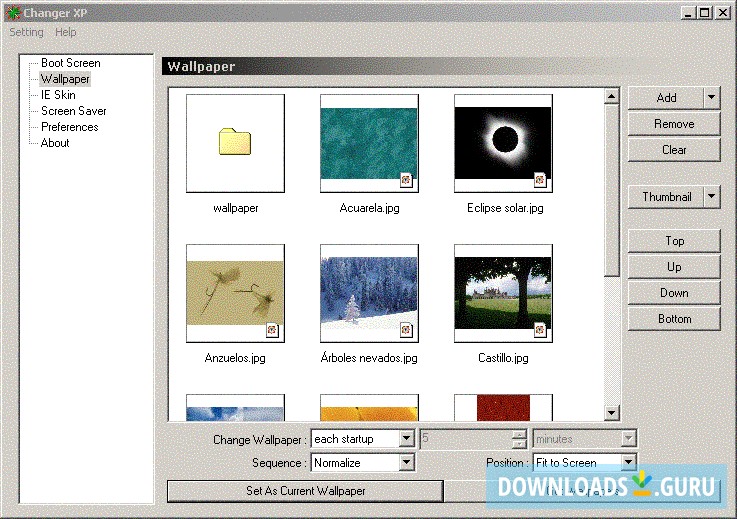
Task: Click the file badge icon on Acuarela.jpg
Action: click(x=406, y=180)
